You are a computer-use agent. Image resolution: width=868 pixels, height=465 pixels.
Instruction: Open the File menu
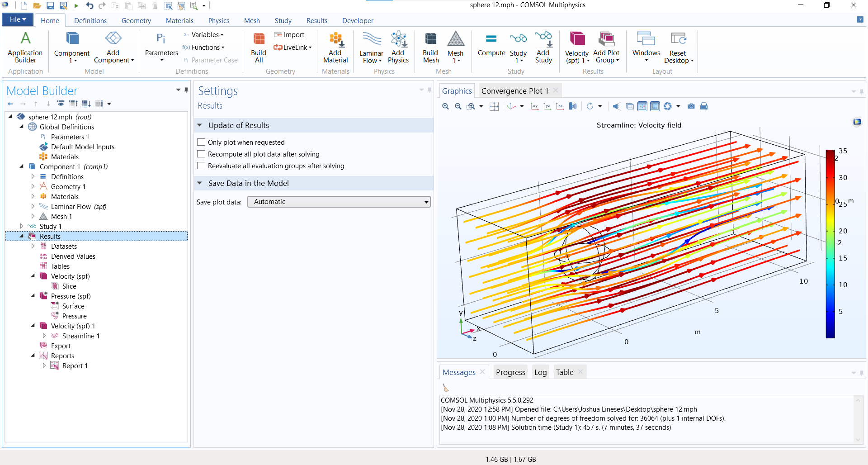pyautogui.click(x=18, y=19)
